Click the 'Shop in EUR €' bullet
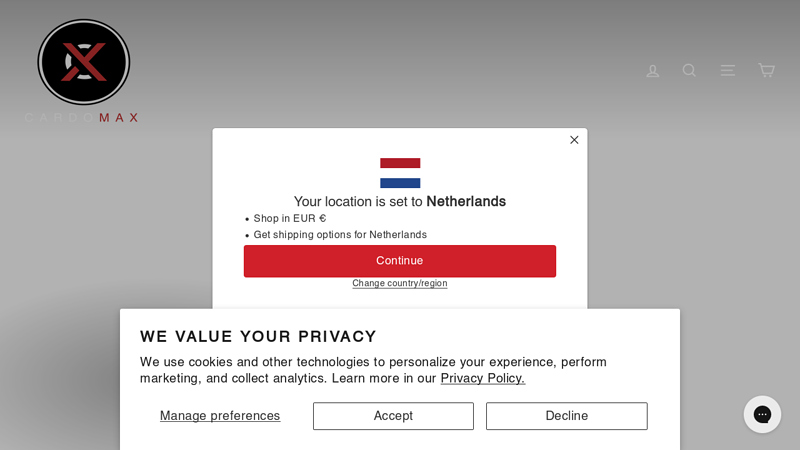The width and height of the screenshot is (800, 450). pyautogui.click(x=290, y=218)
